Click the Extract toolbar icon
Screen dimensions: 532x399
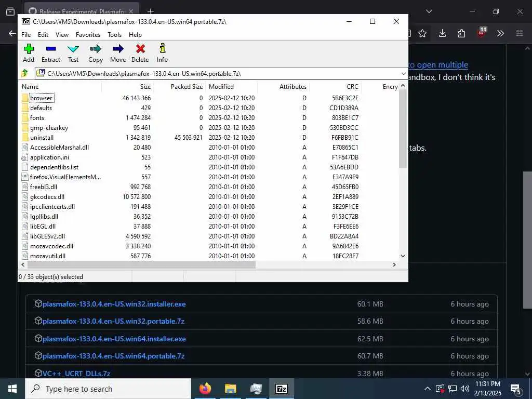(51, 49)
